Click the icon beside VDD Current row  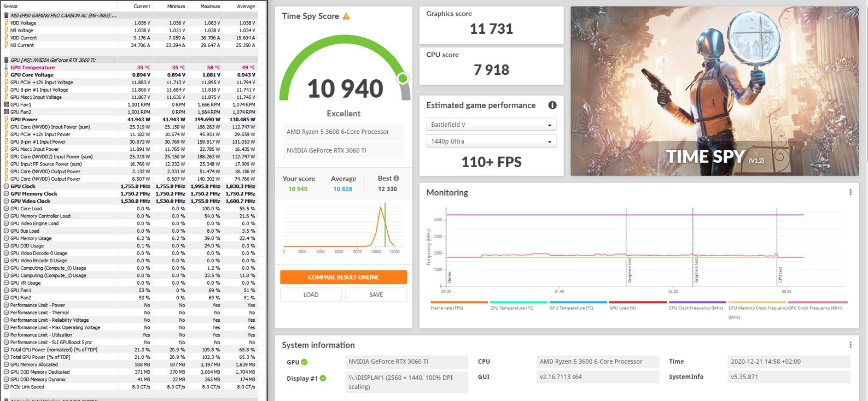pos(6,38)
